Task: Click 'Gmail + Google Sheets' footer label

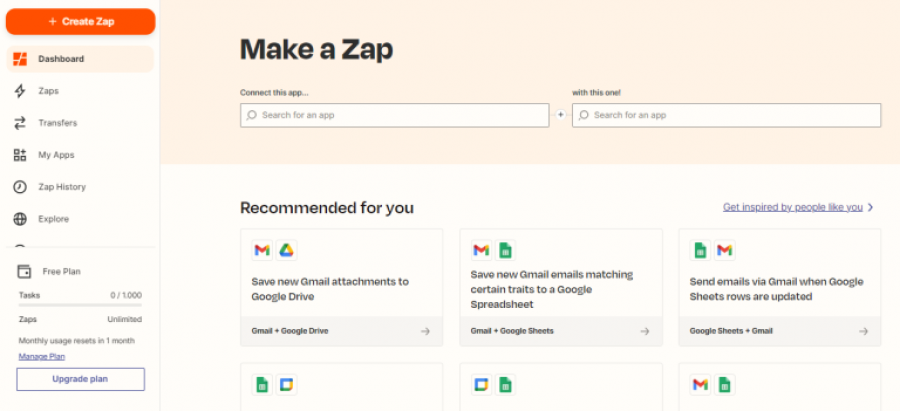Action: coord(512,331)
